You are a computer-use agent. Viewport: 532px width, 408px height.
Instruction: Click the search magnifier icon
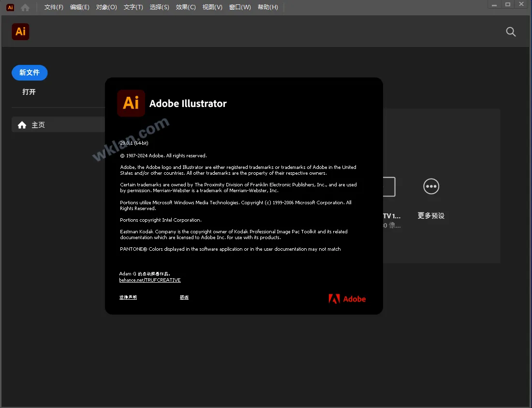pyautogui.click(x=511, y=32)
